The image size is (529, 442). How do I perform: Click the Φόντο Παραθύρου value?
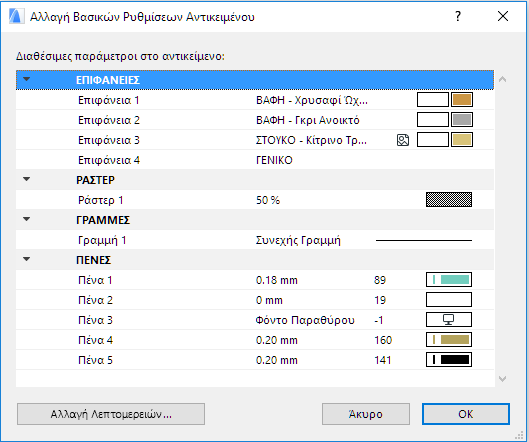pyautogui.click(x=305, y=320)
